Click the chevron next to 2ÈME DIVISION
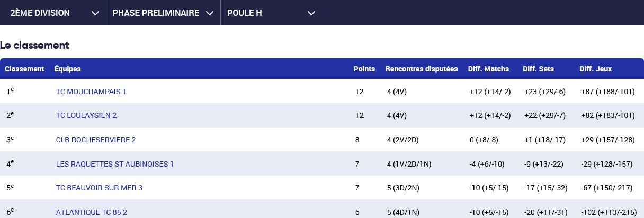The width and height of the screenshot is (644, 218). pyautogui.click(x=95, y=13)
